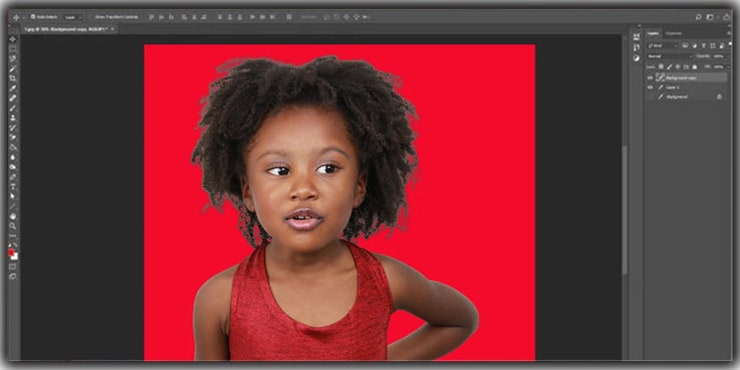The height and width of the screenshot is (370, 740).
Task: Click the Background layer thumbnail
Action: tap(660, 97)
